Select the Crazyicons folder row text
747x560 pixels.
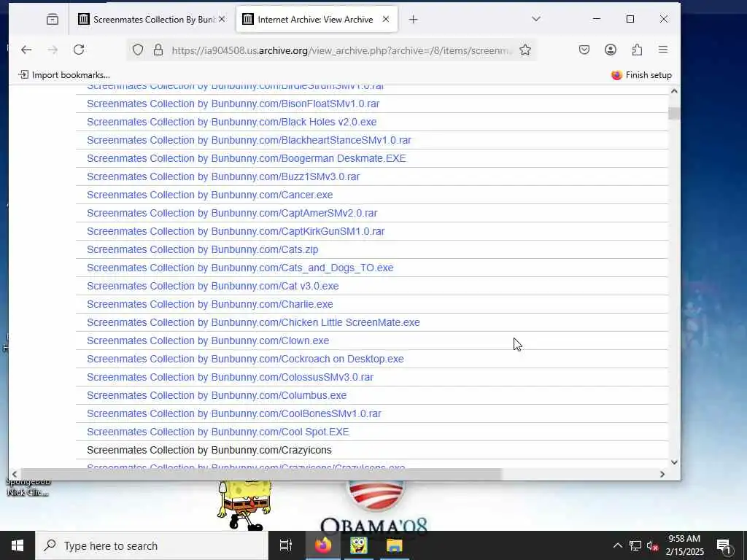coord(209,450)
